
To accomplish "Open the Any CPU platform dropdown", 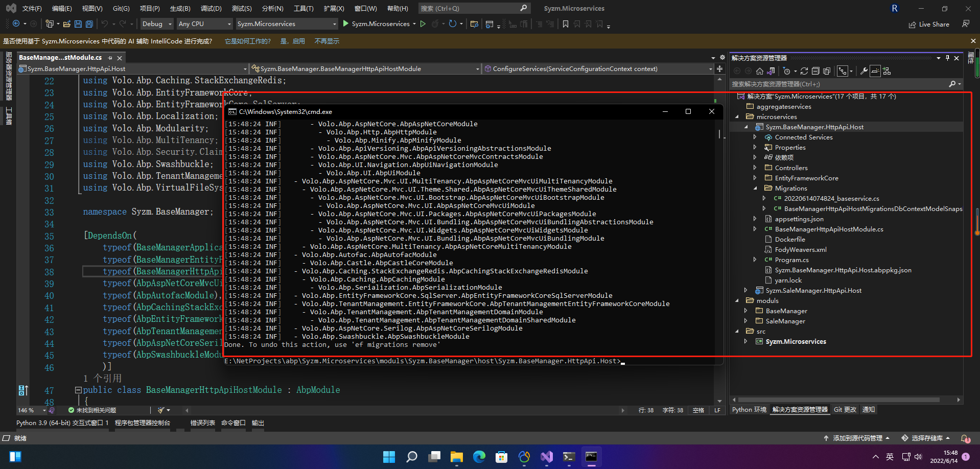I will pos(204,24).
